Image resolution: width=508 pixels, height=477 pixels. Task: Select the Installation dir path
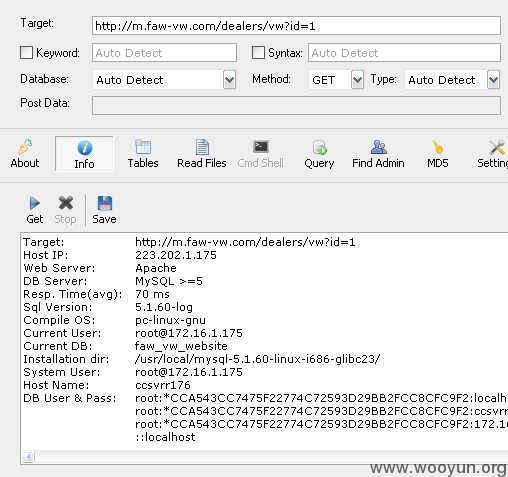pyautogui.click(x=257, y=359)
